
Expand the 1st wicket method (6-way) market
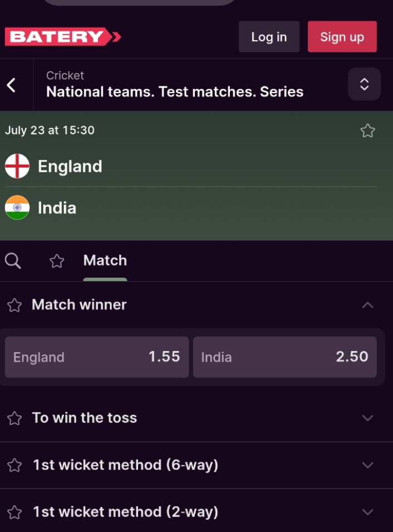click(x=367, y=465)
